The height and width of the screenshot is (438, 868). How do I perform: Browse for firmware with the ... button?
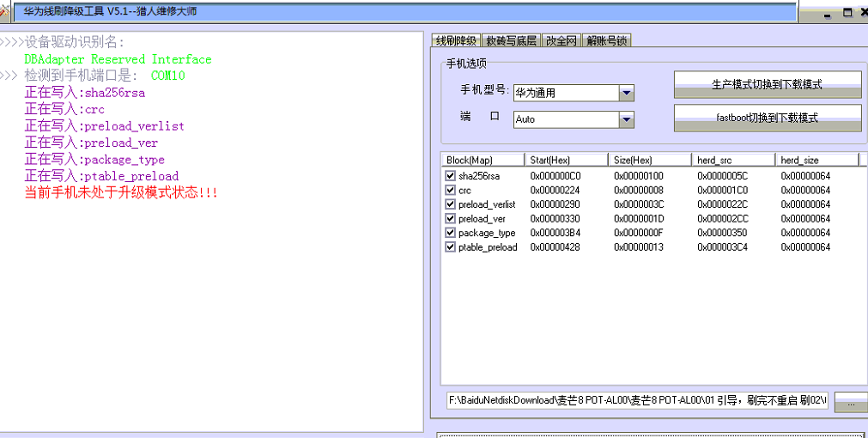click(x=851, y=401)
